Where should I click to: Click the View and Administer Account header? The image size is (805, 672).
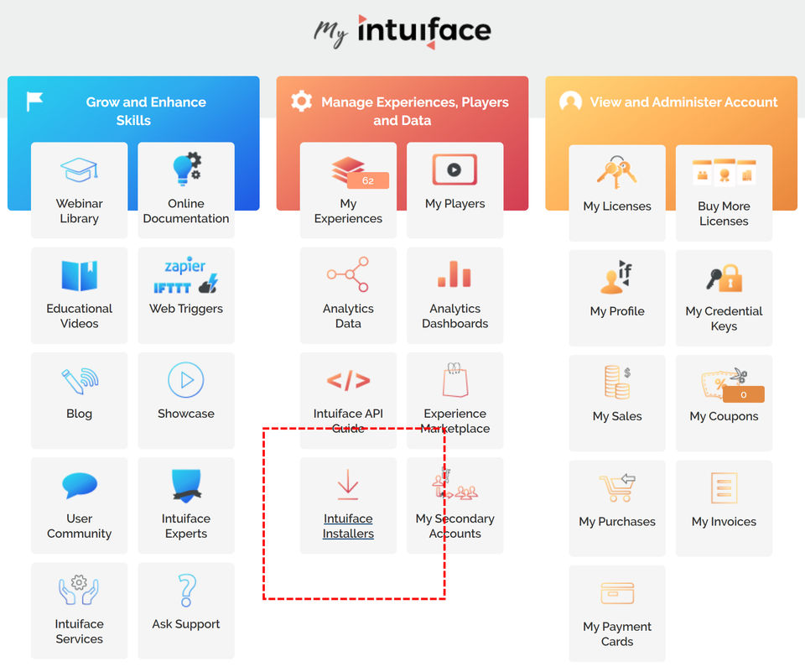coord(684,102)
